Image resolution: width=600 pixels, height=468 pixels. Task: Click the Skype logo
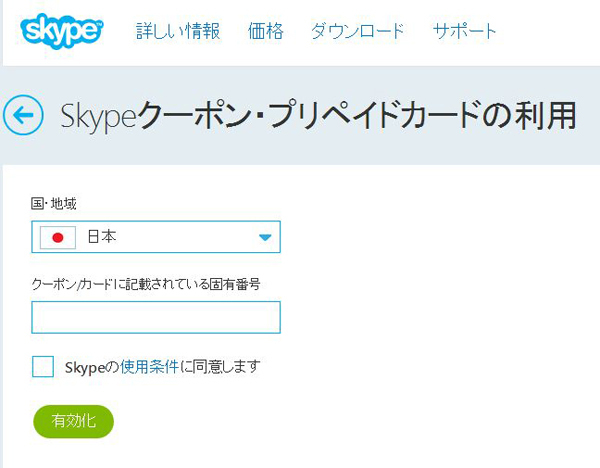coord(61,31)
